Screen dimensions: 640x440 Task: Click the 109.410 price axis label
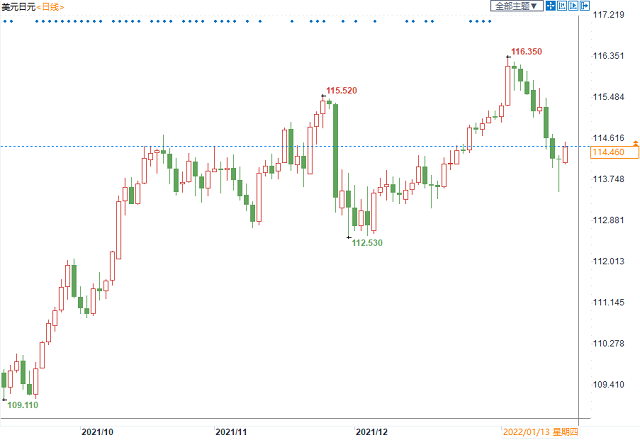[x=610, y=384]
